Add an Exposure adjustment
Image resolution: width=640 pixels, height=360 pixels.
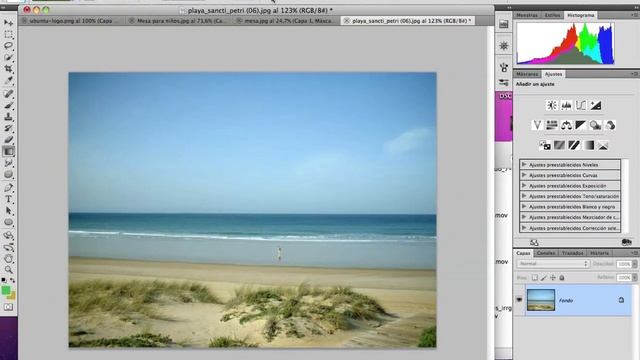[x=596, y=105]
